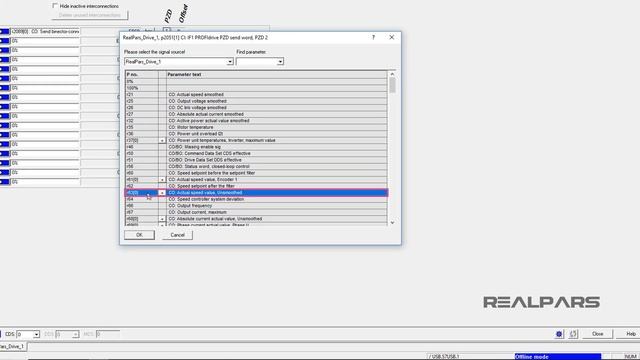This screenshot has width=640, height=360.
Task: Click scroll down arrow of parameter list
Action: 392,222
